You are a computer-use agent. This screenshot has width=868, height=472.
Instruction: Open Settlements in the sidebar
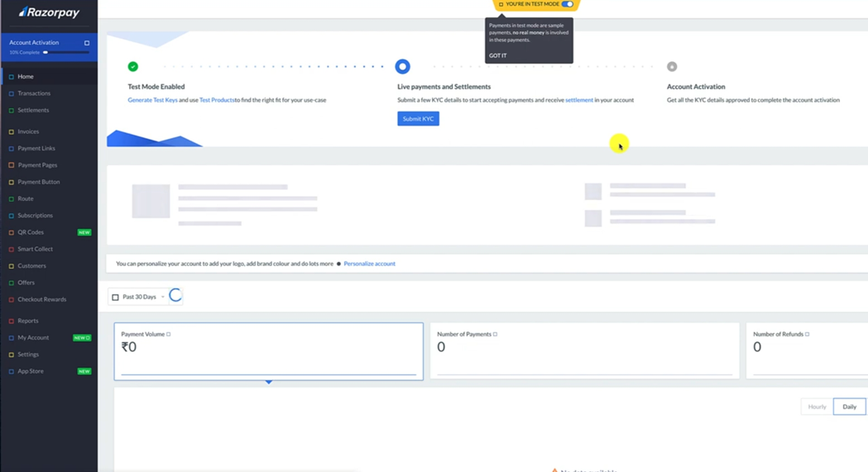tap(33, 110)
